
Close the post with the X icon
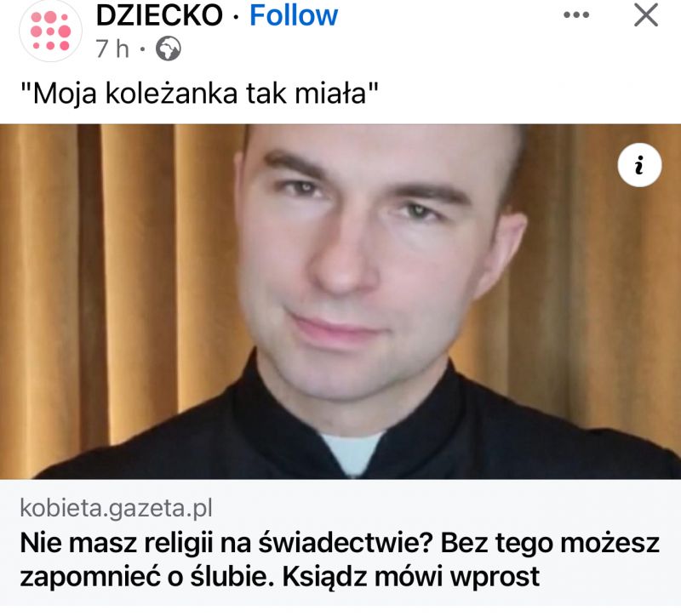point(646,15)
